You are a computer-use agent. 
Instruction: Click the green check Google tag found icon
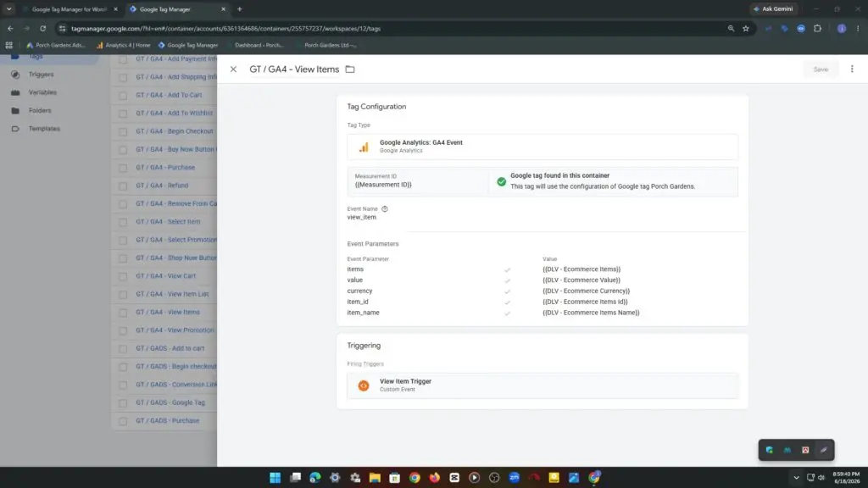click(x=501, y=181)
